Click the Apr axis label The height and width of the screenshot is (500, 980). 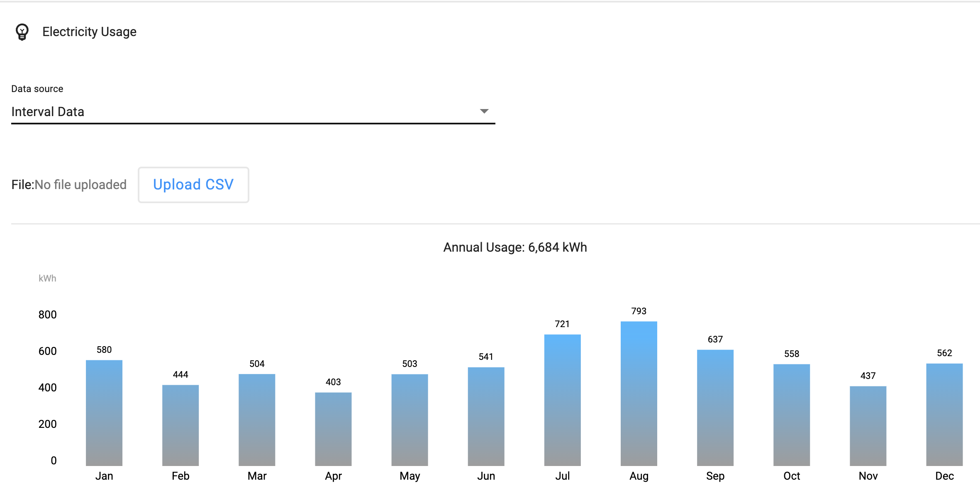coord(333,476)
